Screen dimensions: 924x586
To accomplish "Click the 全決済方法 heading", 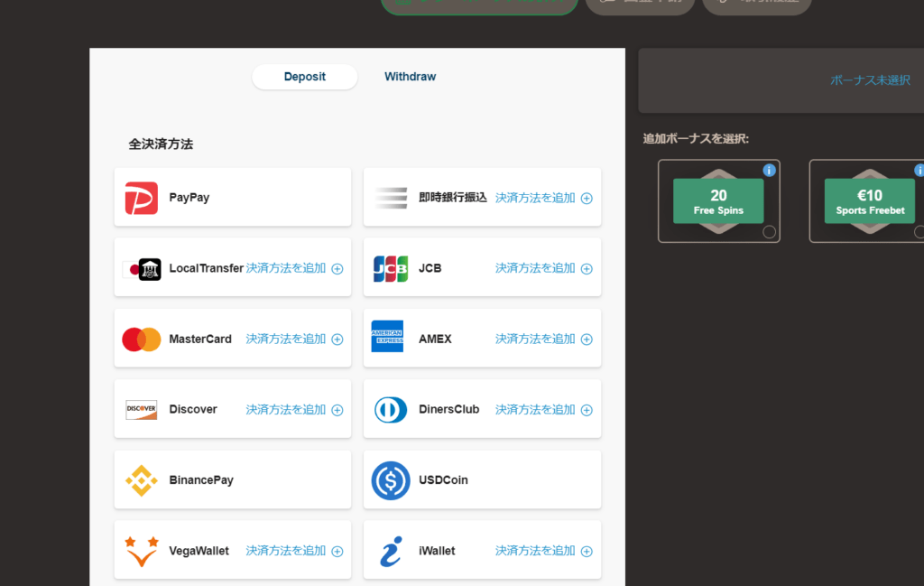I will [x=161, y=144].
